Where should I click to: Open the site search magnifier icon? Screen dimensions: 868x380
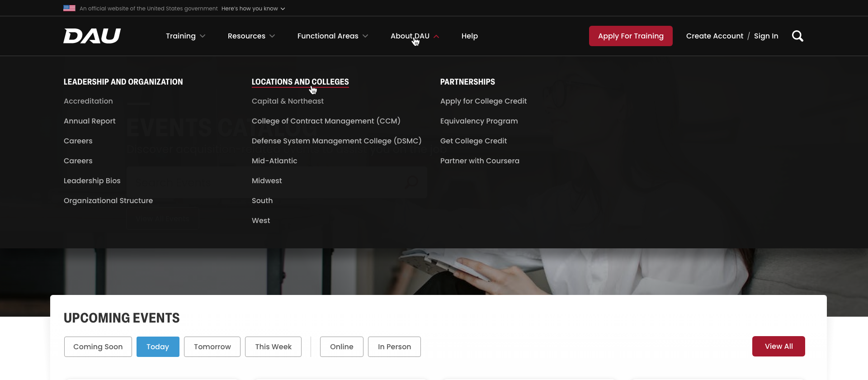(x=797, y=36)
